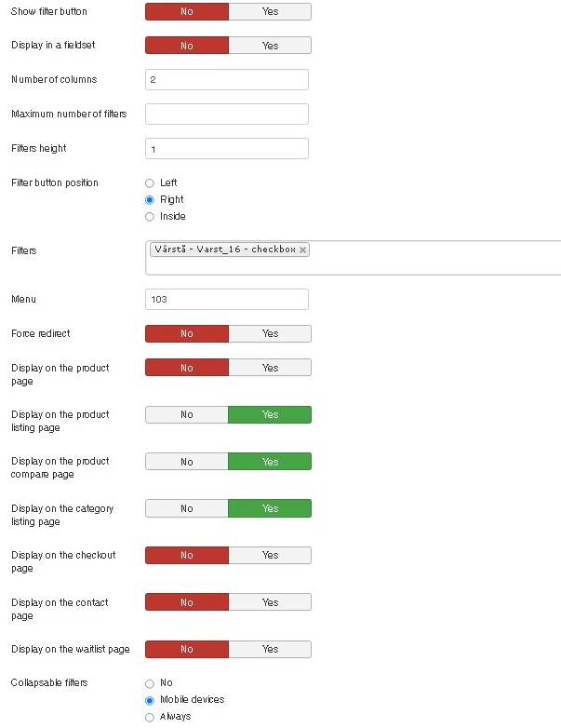Choose Right filter button position

point(150,200)
